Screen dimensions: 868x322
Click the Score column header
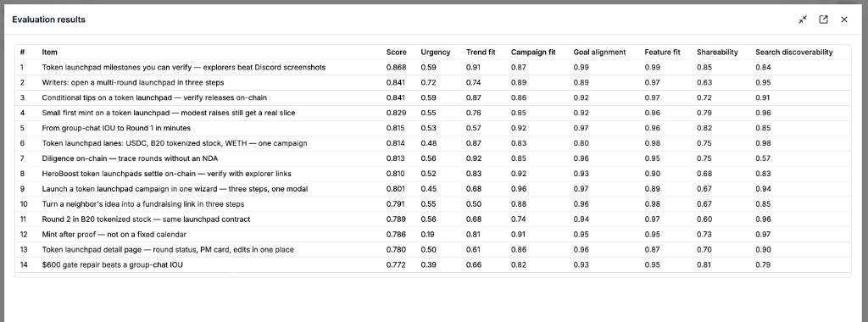coord(397,52)
